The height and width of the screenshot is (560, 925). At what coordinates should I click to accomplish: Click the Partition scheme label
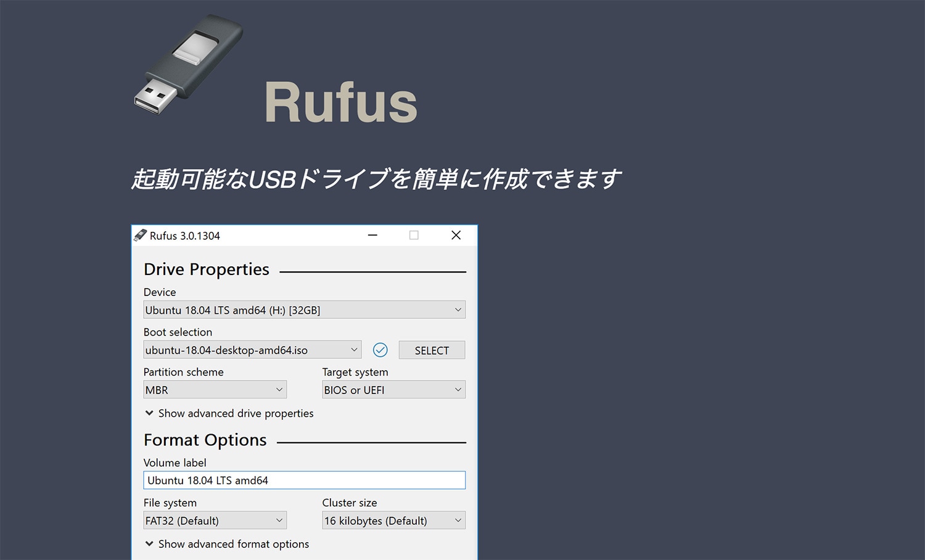tap(184, 372)
